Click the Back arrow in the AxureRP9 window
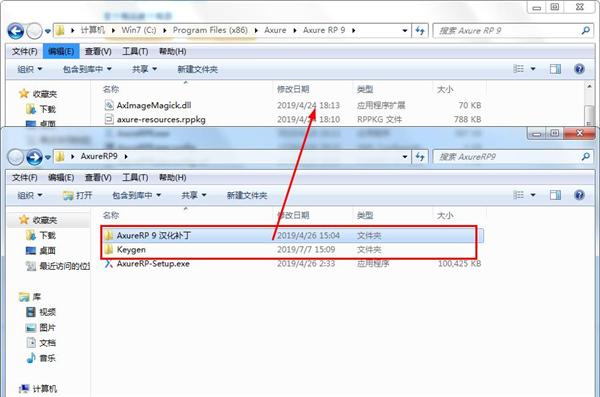 point(16,157)
